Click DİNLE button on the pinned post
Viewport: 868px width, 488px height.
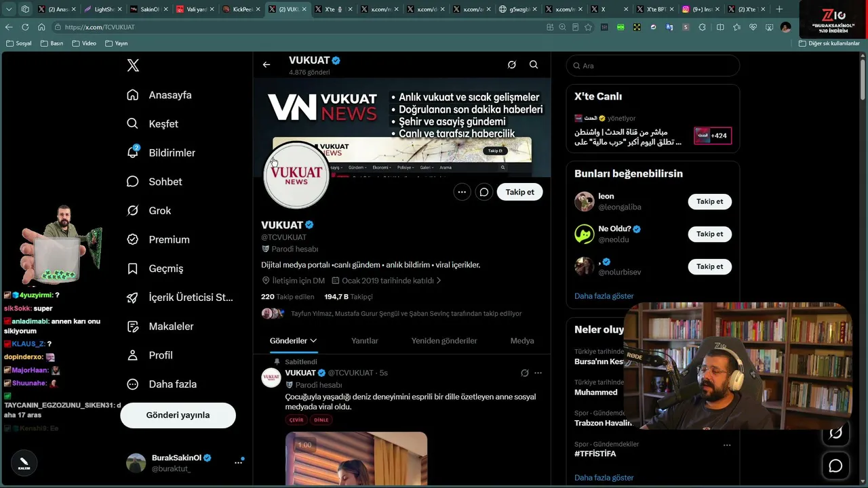click(321, 420)
